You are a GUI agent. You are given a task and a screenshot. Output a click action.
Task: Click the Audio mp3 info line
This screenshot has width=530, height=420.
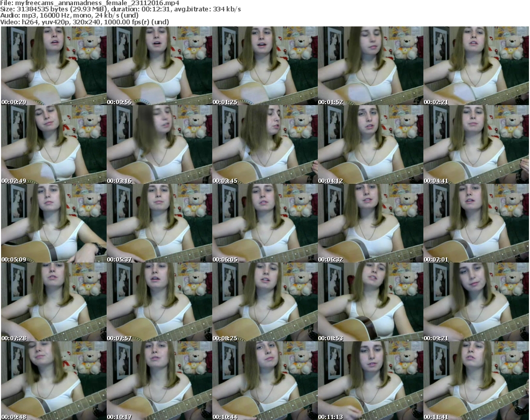pyautogui.click(x=69, y=16)
